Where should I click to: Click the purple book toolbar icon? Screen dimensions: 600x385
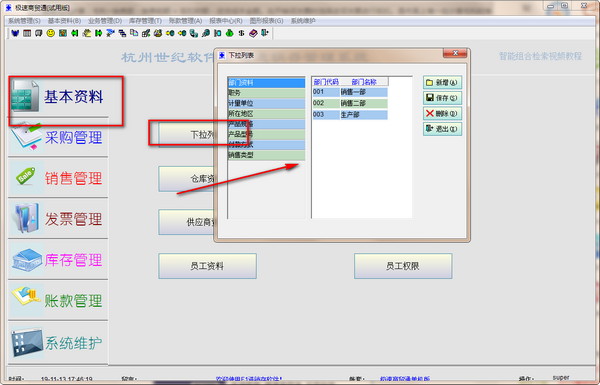coord(253,33)
